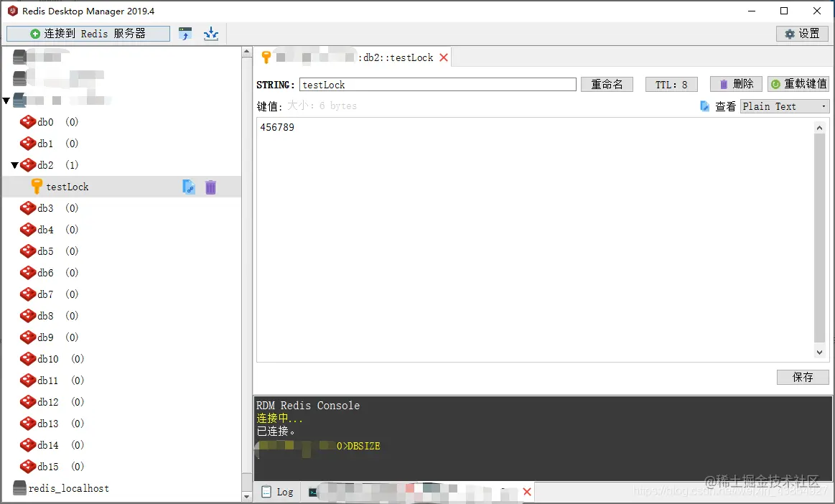Image resolution: width=835 pixels, height=504 pixels.
Task: Click testLock row purple trash icon
Action: pyautogui.click(x=211, y=187)
